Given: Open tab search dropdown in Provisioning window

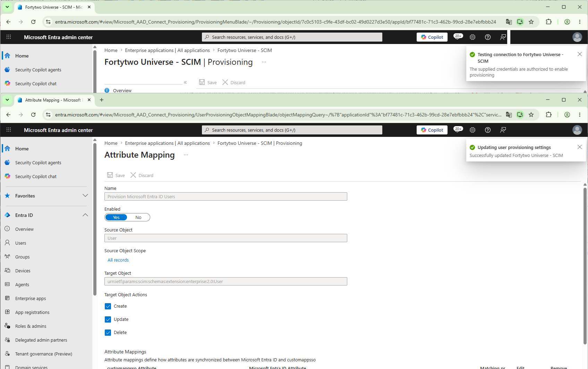Looking at the screenshot, I should [7, 7].
